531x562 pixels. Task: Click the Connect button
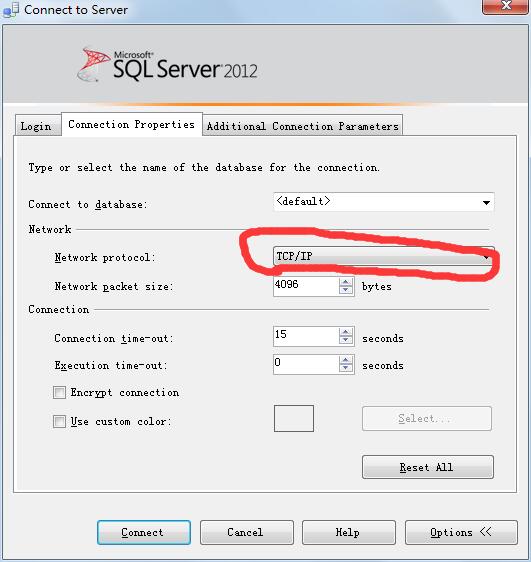(x=144, y=532)
